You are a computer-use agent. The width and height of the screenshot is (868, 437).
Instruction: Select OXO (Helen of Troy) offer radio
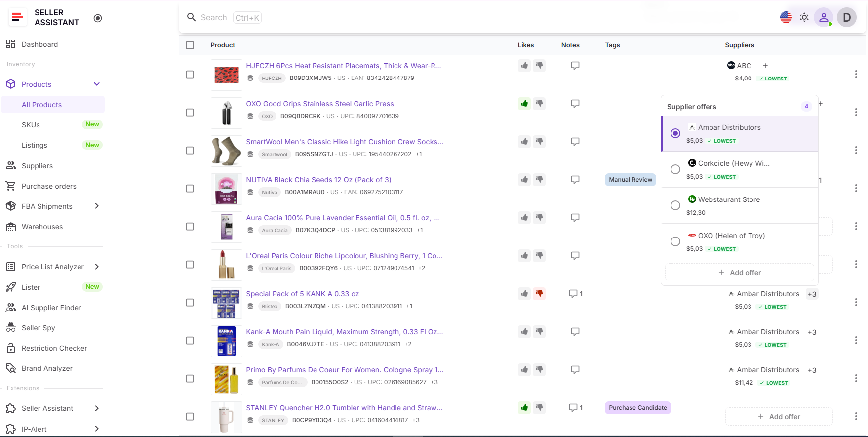[675, 241]
